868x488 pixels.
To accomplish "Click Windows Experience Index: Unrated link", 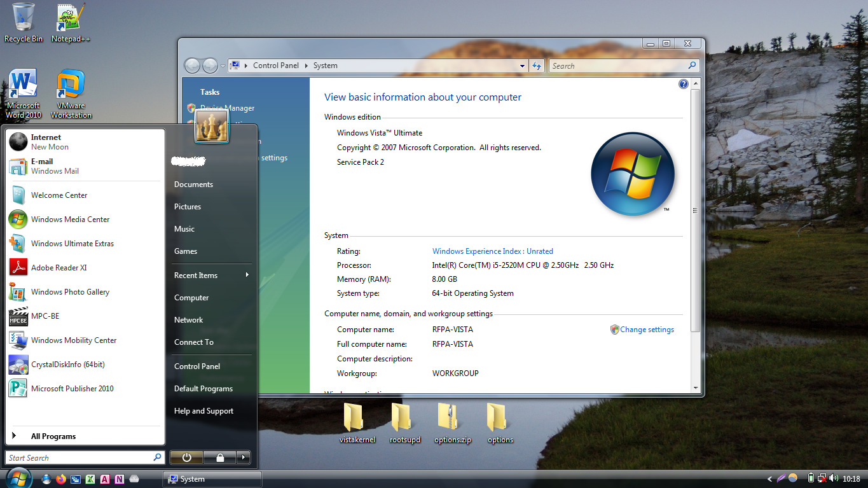I will coord(492,251).
